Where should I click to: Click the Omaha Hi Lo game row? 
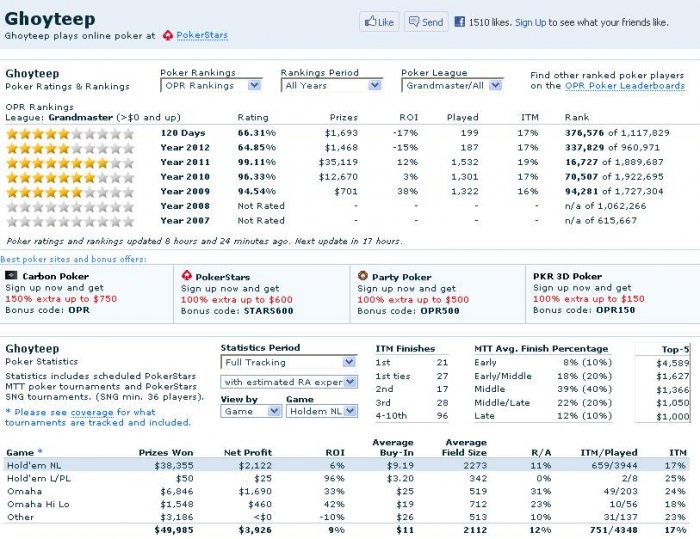[346, 504]
